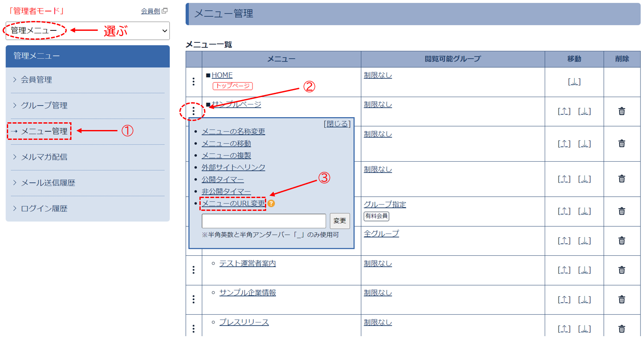Open the 会員側 link
Viewport: 644px width, 340px height.
point(151,11)
